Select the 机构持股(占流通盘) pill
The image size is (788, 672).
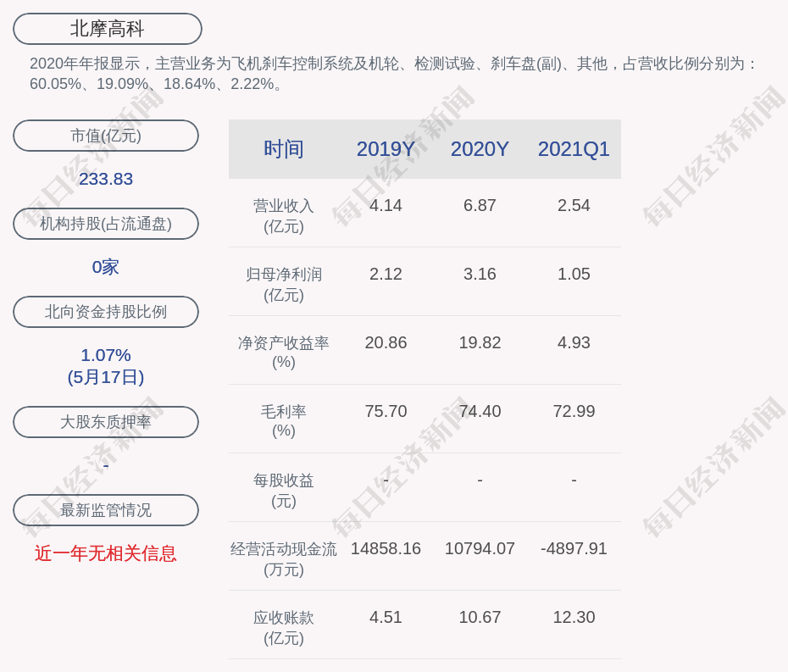(106, 224)
